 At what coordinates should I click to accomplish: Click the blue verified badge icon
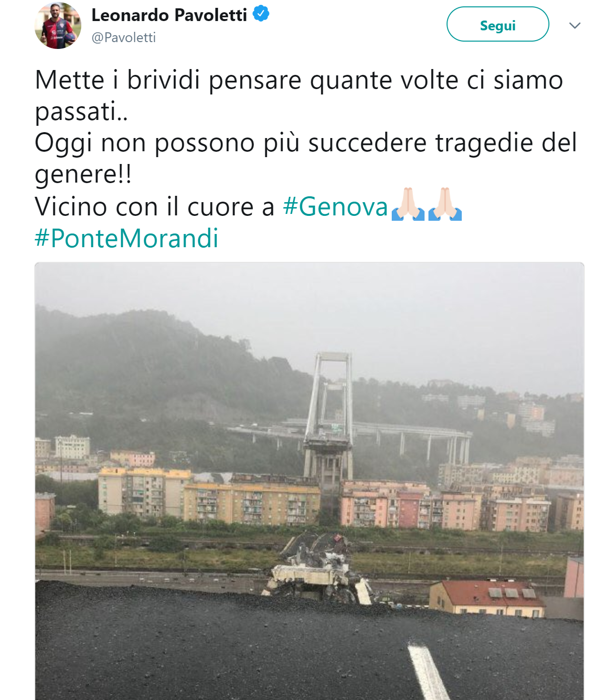tap(261, 14)
